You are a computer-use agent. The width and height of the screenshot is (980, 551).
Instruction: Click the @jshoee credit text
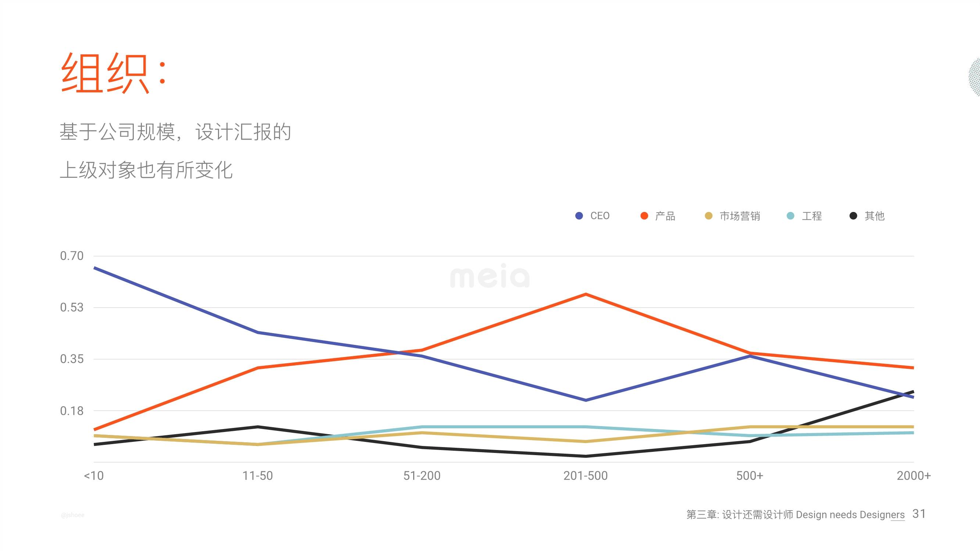[x=73, y=515]
